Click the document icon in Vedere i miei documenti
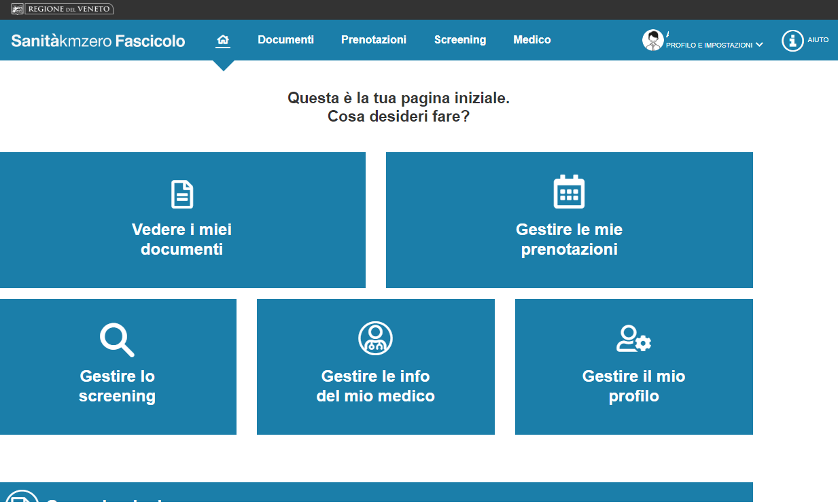 [182, 194]
